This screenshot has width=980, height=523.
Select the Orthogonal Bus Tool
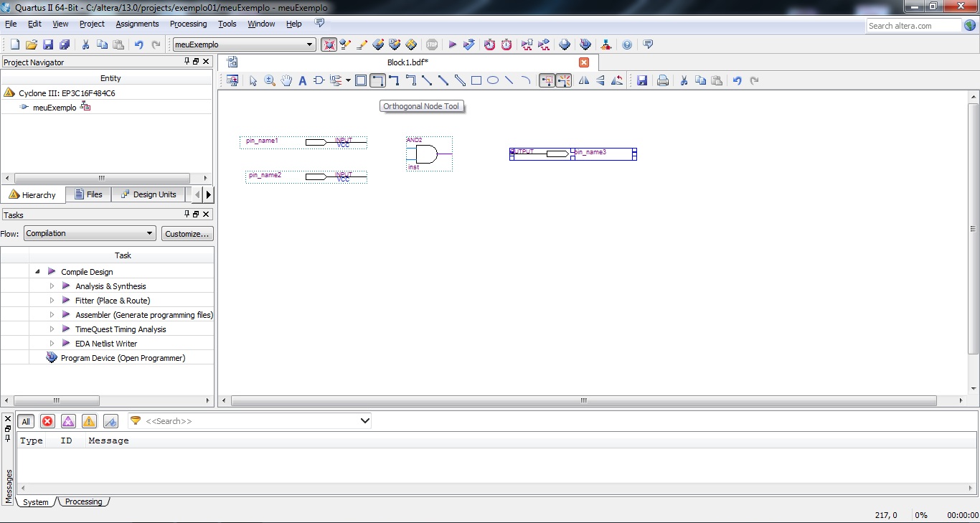click(x=394, y=80)
